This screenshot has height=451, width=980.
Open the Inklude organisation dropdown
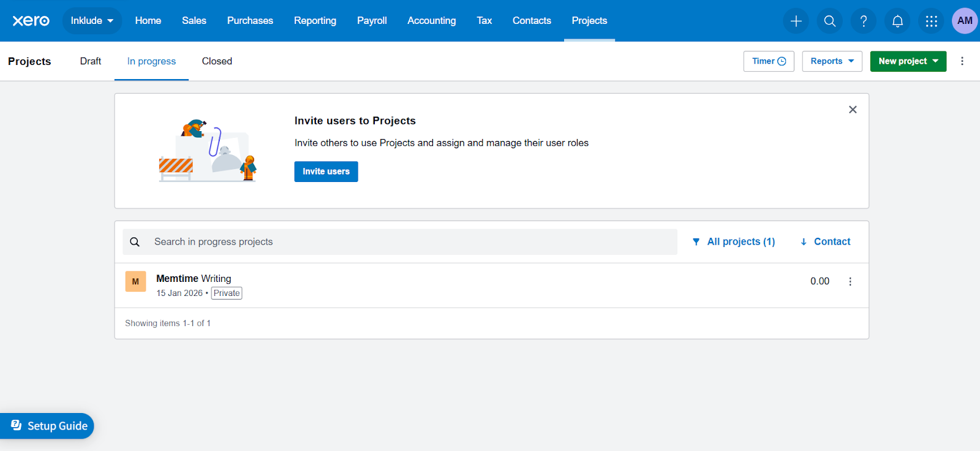tap(92, 21)
